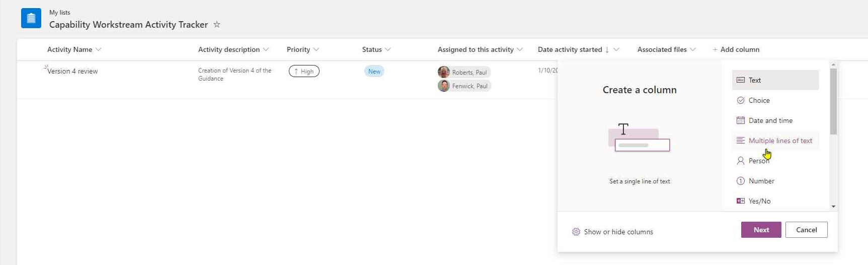This screenshot has width=868, height=265.
Task: Click Show or hide columns link
Action: tap(618, 232)
